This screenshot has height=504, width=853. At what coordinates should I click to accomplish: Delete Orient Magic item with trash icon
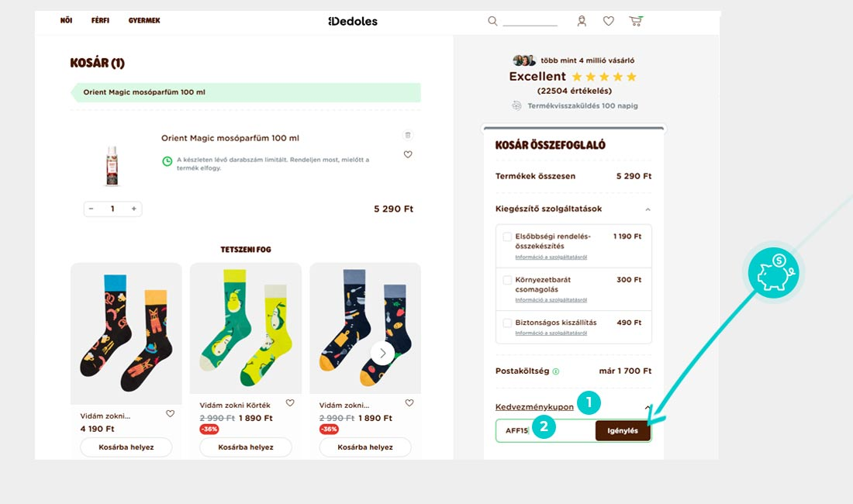click(407, 135)
